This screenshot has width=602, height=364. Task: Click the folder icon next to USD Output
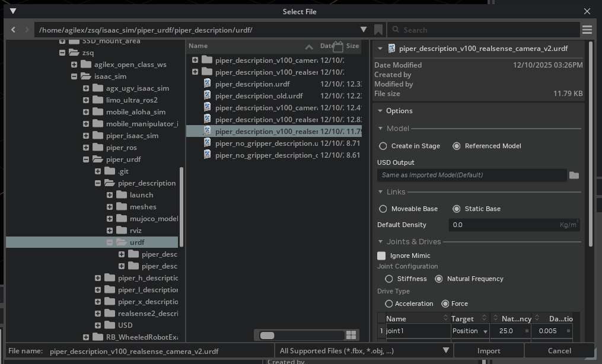(575, 174)
